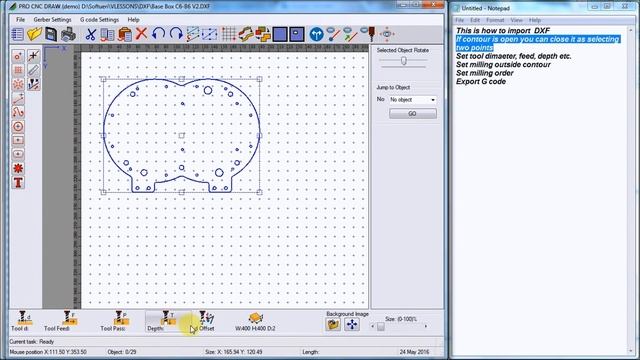Click the 'Export G code' line in Notepad

pos(481,82)
